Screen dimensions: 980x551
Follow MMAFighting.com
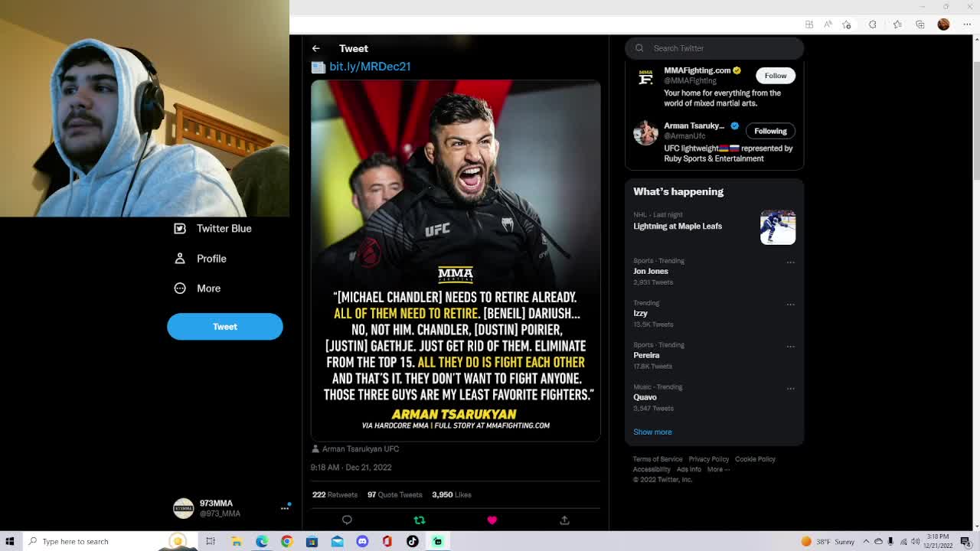pos(776,76)
